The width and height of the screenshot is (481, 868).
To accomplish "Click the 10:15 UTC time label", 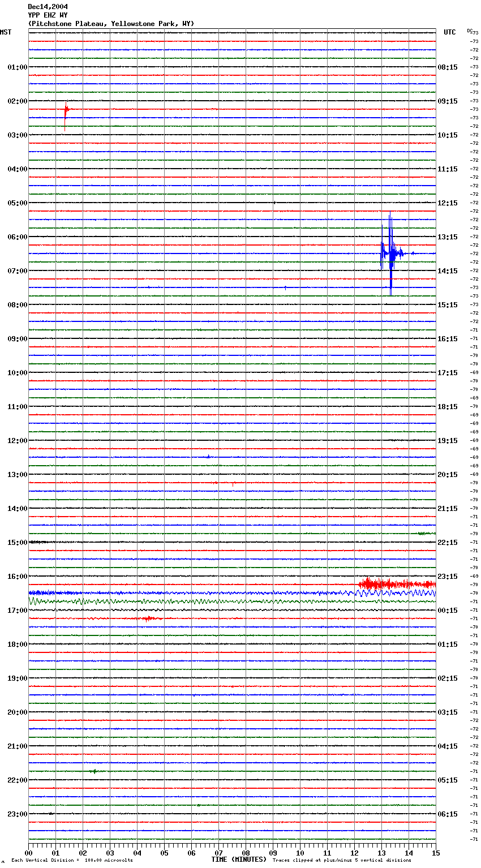I will (448, 135).
